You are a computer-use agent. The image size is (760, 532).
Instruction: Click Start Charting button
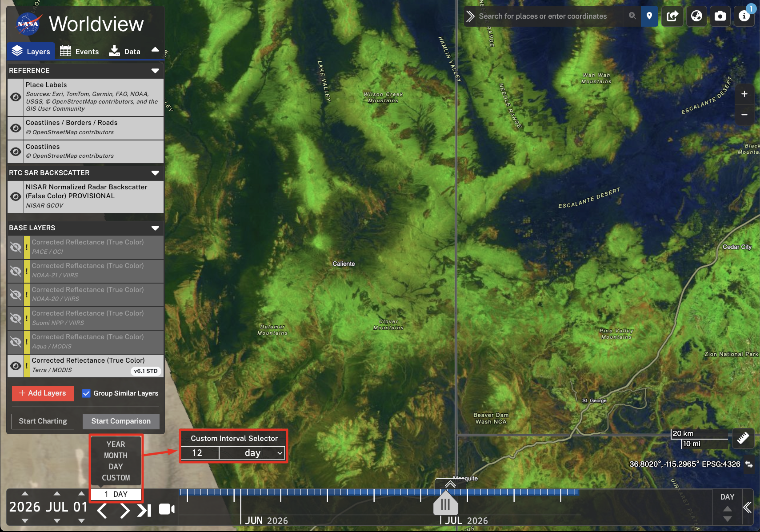tap(43, 421)
